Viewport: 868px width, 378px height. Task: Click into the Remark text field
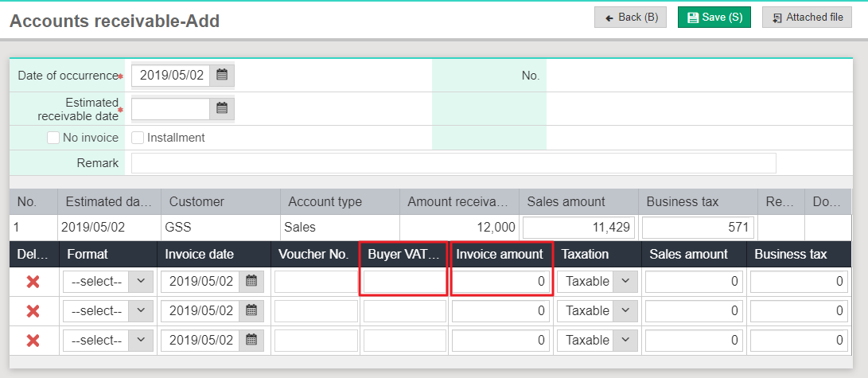pos(453,163)
